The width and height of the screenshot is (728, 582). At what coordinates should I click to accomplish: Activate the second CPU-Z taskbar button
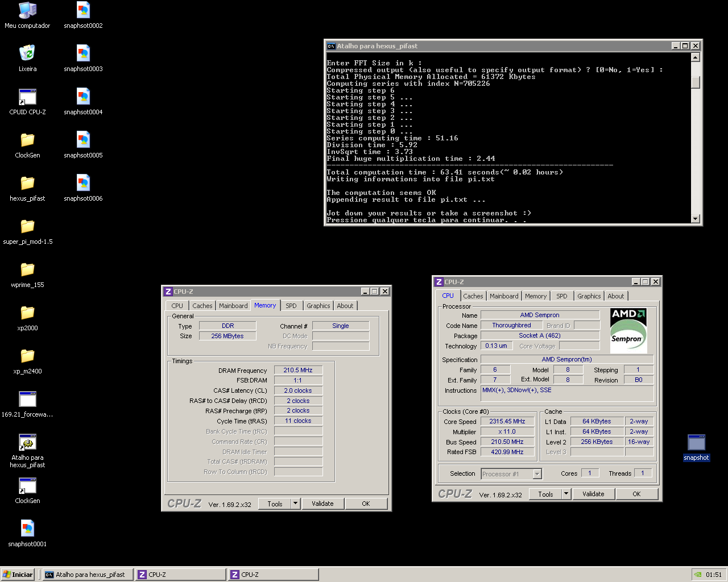click(274, 575)
